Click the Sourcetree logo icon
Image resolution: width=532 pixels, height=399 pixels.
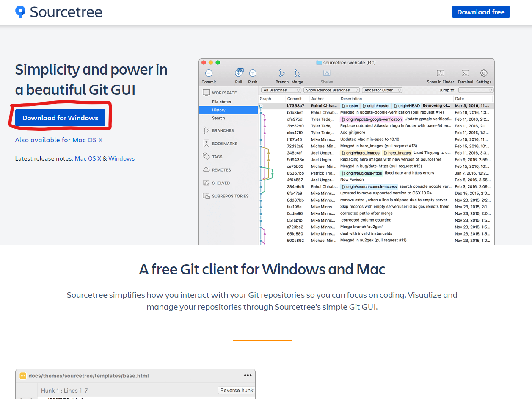coord(20,12)
